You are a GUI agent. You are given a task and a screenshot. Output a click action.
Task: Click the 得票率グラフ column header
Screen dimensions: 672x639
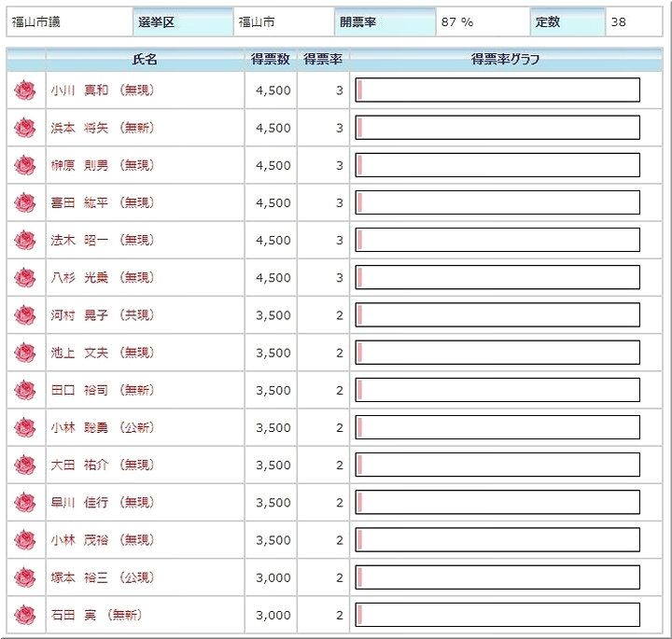point(506,60)
